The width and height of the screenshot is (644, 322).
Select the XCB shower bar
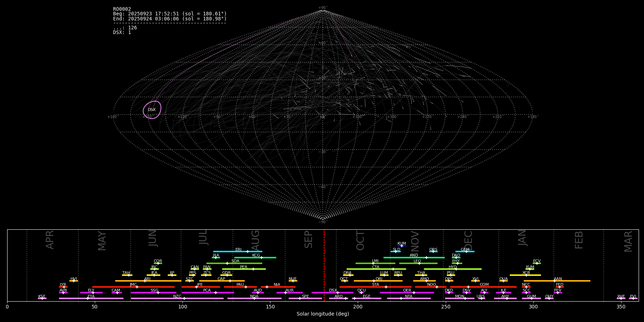[x=525, y=275]
